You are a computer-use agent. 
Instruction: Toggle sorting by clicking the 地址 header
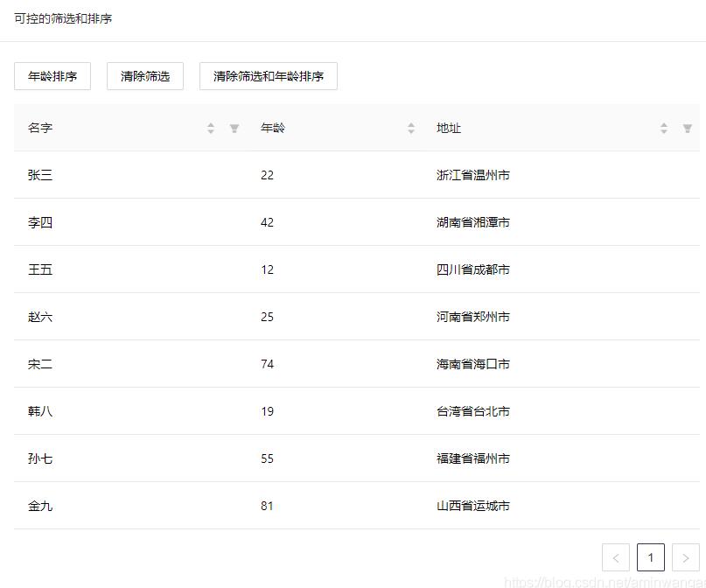448,128
